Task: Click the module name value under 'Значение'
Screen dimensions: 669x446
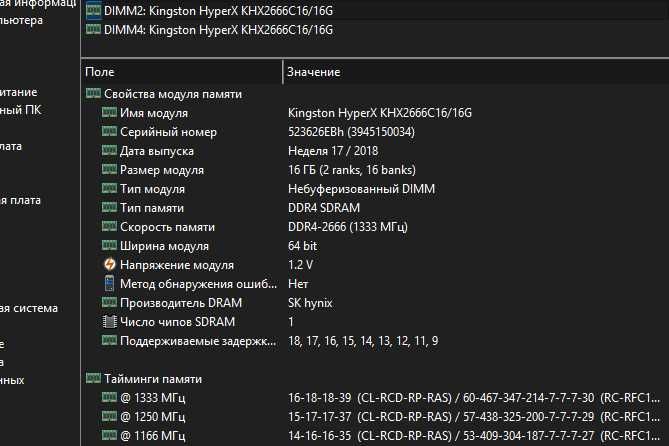Action: 380,113
